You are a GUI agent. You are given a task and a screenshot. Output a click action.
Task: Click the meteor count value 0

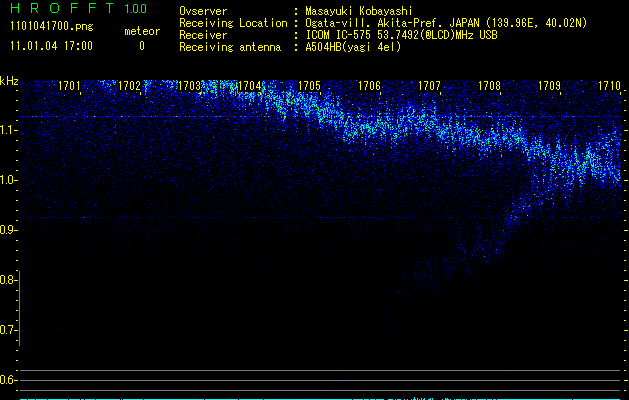(x=141, y=46)
